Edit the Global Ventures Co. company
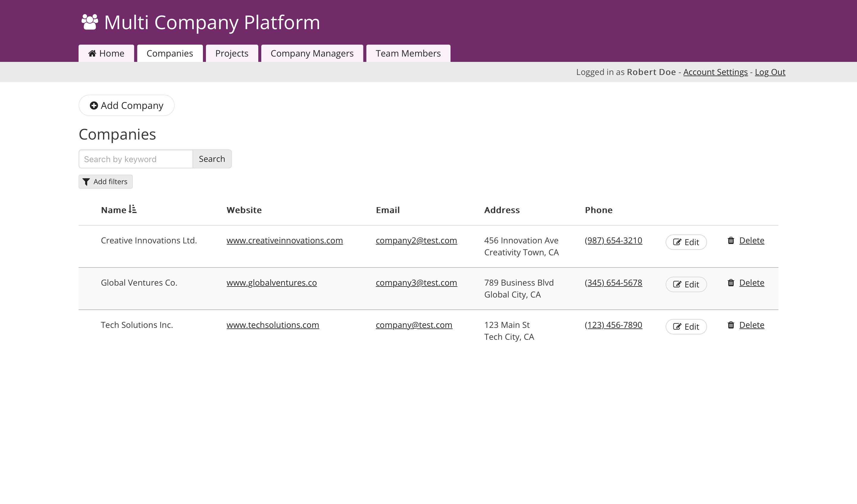 point(686,285)
